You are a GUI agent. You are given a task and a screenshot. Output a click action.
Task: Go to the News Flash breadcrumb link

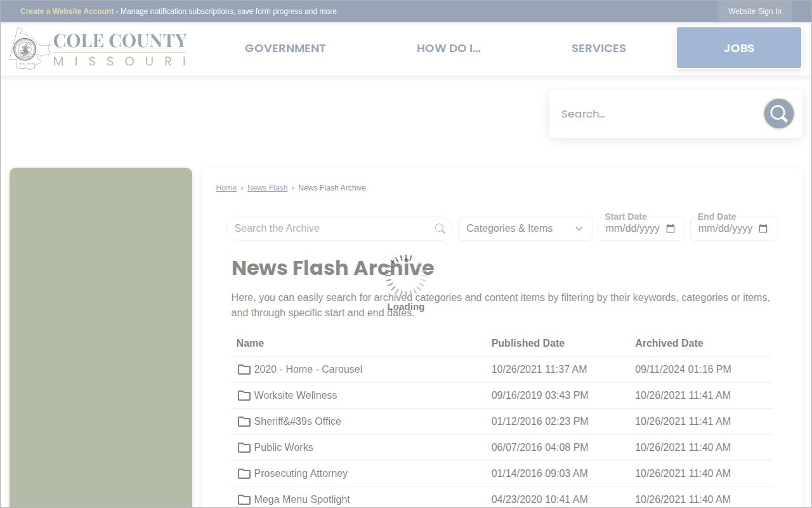(x=267, y=188)
